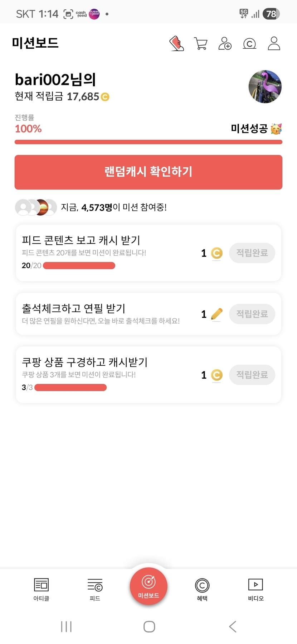
Task: Tap coin icon in feed content mission
Action: coord(216,253)
